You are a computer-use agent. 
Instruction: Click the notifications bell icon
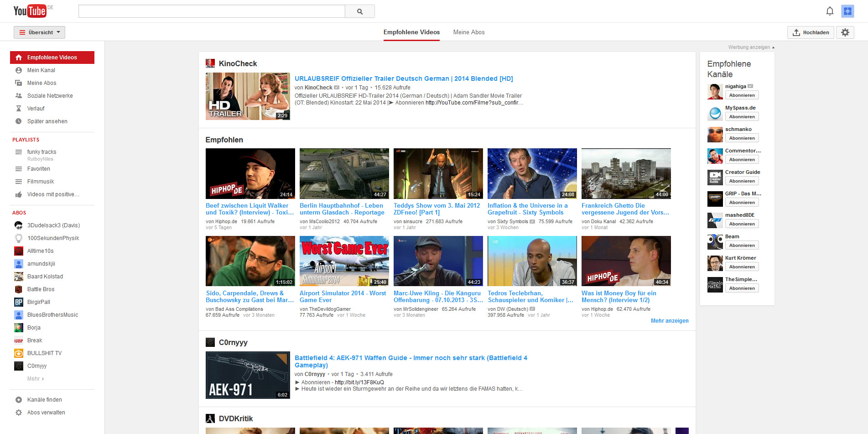pyautogui.click(x=830, y=11)
